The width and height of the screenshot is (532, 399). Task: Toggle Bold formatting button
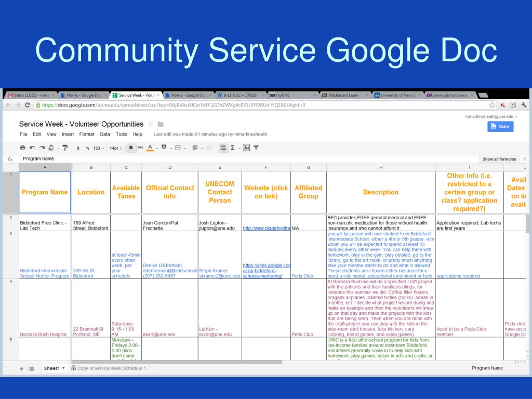131,148
